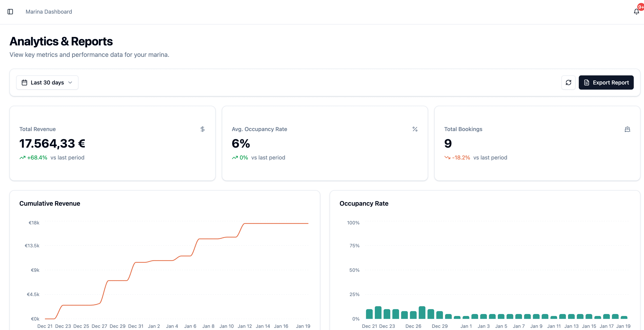Select the Dec 26 bar in Occupancy Rate chart
644x330 pixels.
(x=413, y=315)
